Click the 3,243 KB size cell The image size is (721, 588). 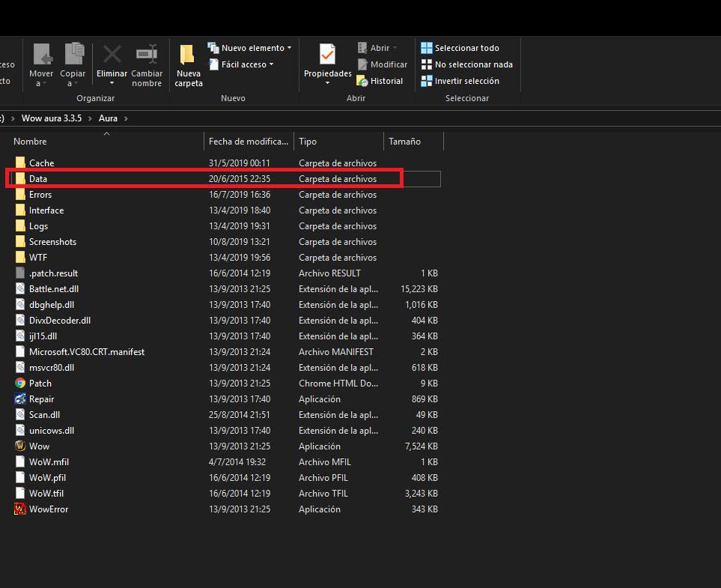pos(422,493)
